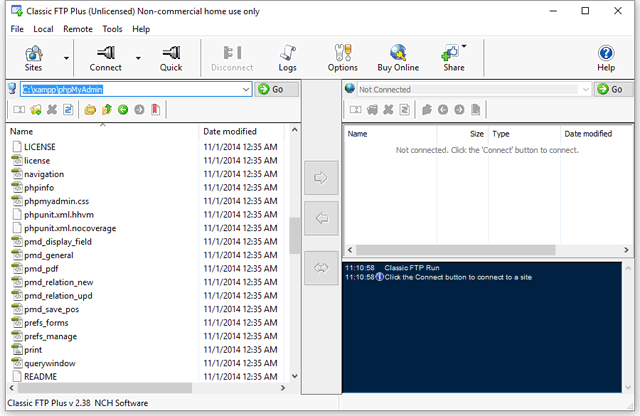Open Help from the toolbar

(x=606, y=58)
